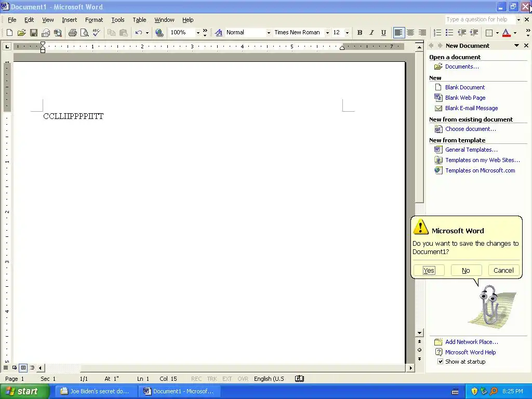Open the Format menu
Viewport: 532px width, 399px height.
[94, 20]
